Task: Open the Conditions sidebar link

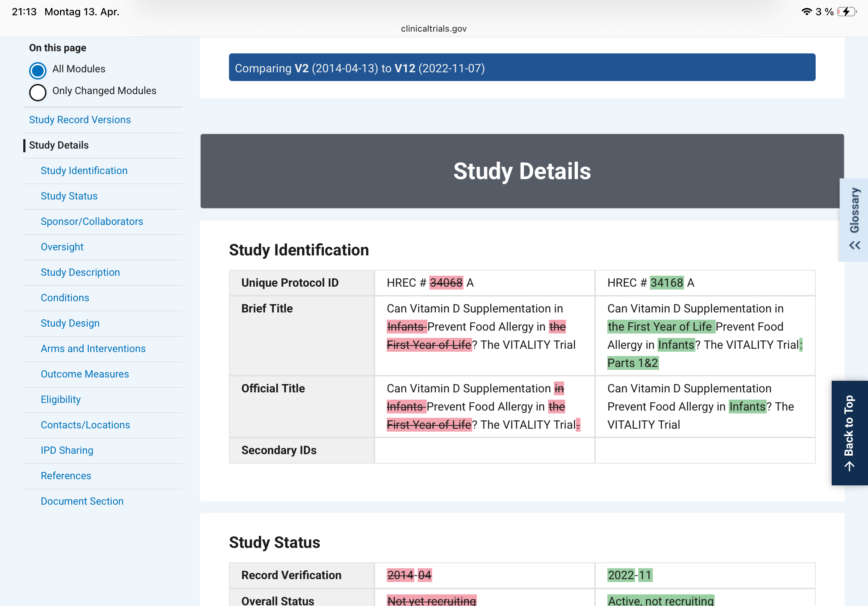Action: (65, 298)
